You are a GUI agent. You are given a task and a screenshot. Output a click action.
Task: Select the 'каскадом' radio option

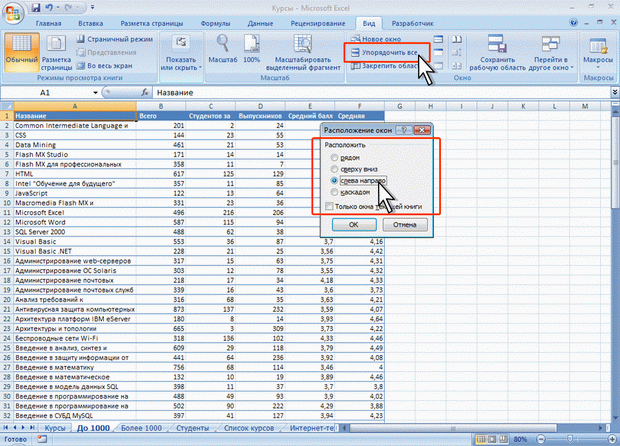[335, 192]
